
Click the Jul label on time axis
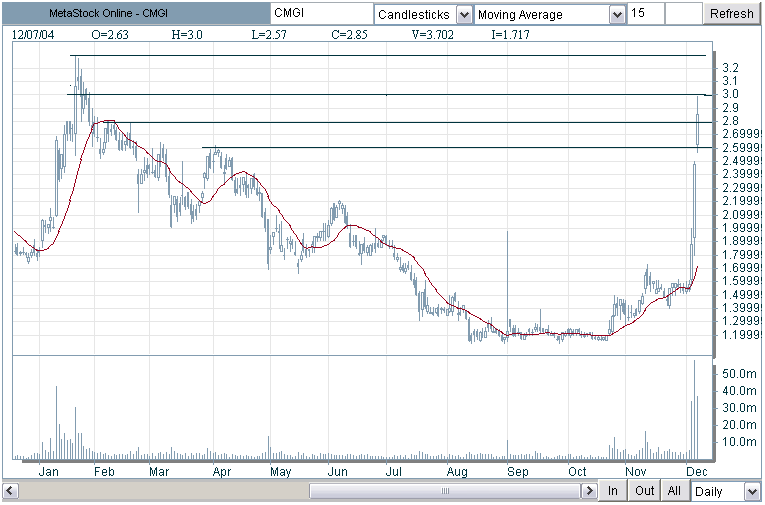pyautogui.click(x=393, y=472)
